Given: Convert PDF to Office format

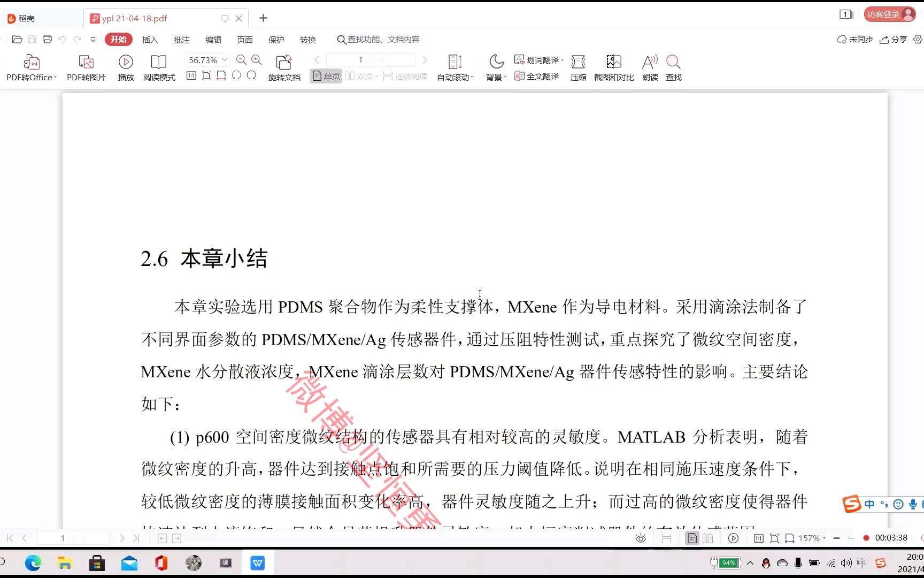Looking at the screenshot, I should tap(31, 68).
